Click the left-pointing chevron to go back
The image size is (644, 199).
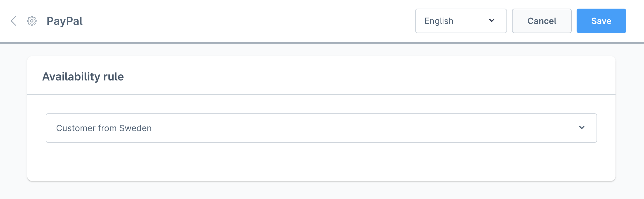tap(13, 21)
